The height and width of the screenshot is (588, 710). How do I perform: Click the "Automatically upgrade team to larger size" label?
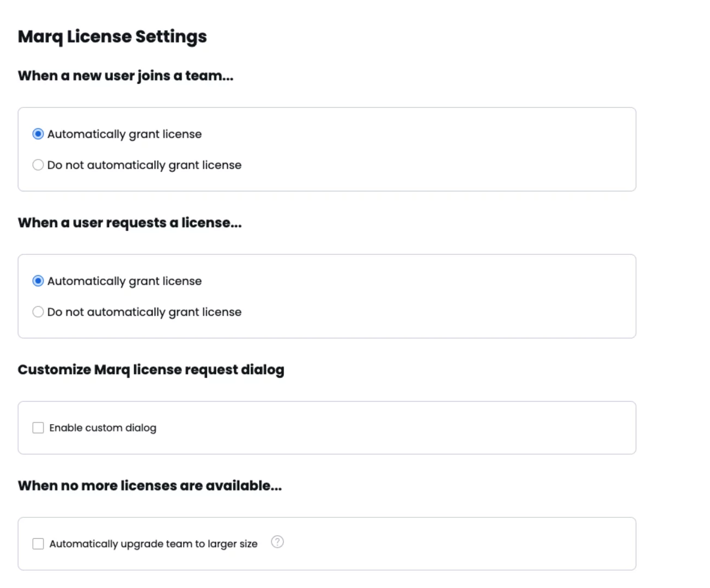click(153, 543)
